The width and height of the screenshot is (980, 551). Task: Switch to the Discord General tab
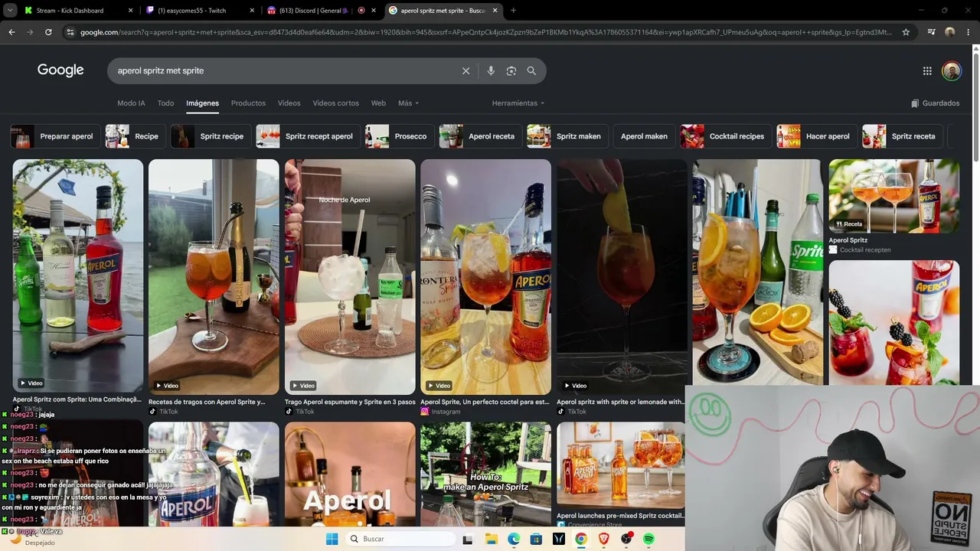click(x=322, y=11)
